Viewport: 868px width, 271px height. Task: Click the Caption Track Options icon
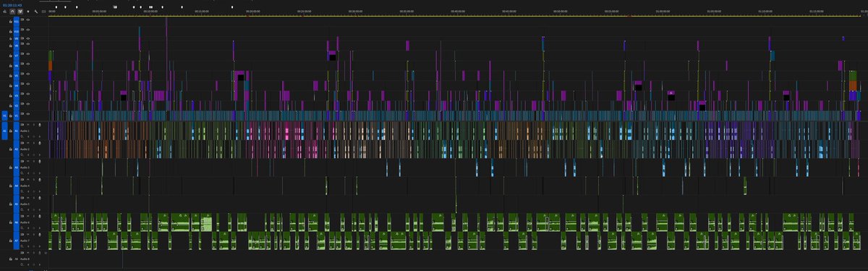click(43, 12)
